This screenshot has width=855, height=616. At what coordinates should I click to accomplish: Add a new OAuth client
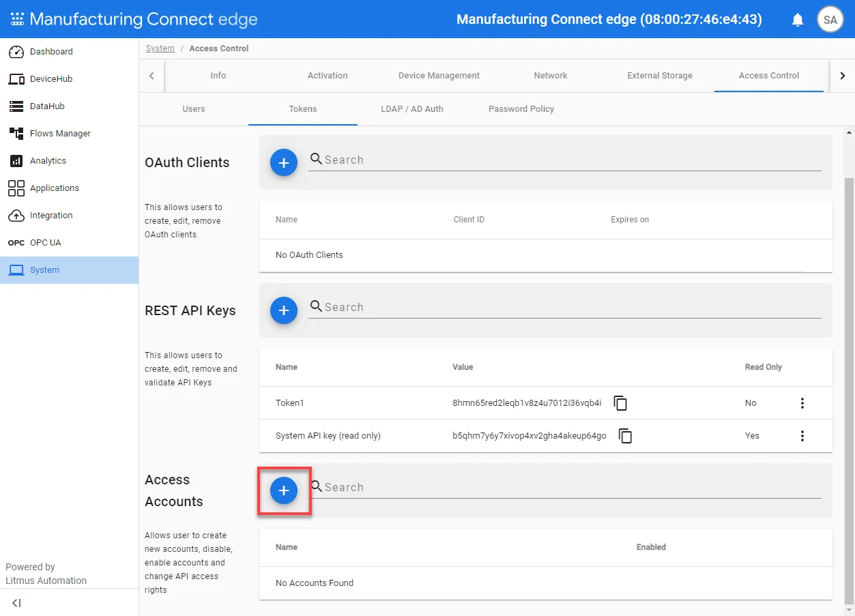tap(284, 162)
